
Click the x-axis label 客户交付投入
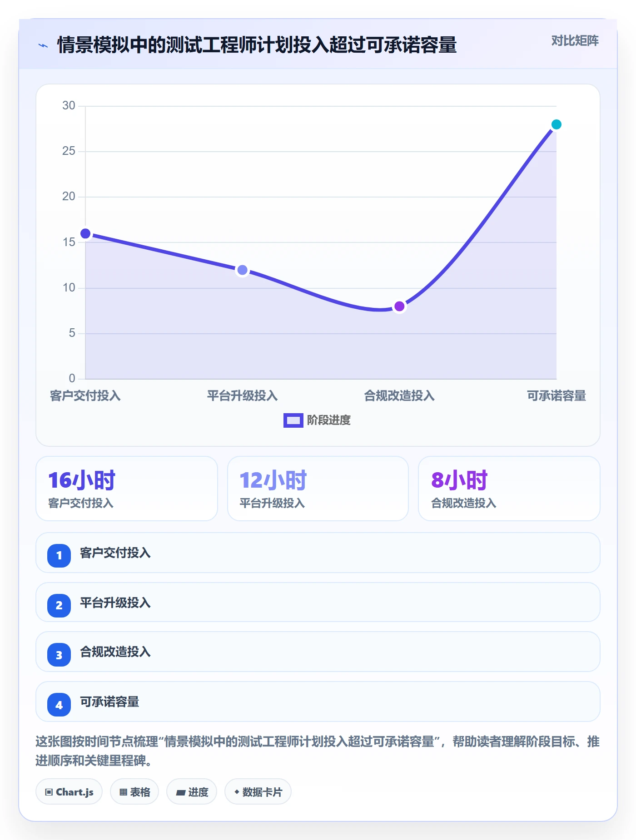click(x=85, y=396)
